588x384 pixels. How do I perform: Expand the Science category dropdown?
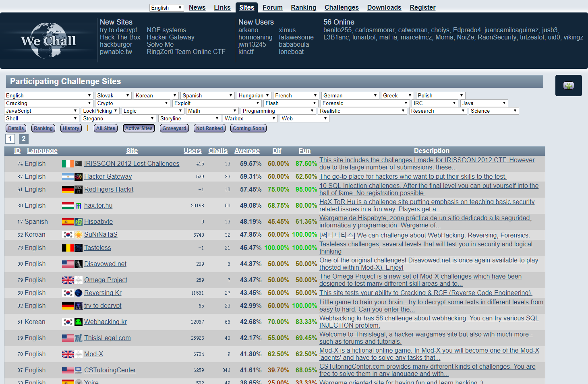click(494, 111)
